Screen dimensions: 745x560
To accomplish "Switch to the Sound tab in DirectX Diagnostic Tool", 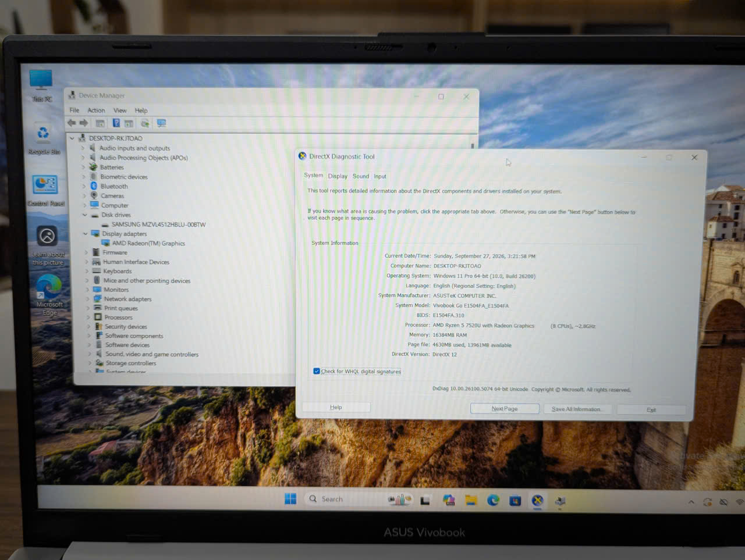I will (x=361, y=176).
